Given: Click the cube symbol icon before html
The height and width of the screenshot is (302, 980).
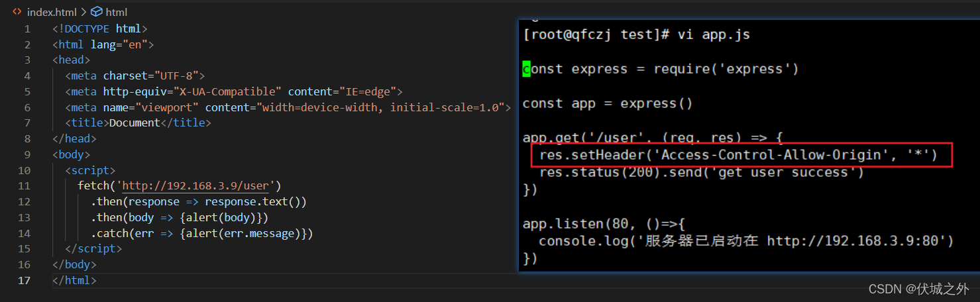Looking at the screenshot, I should pyautogui.click(x=97, y=12).
